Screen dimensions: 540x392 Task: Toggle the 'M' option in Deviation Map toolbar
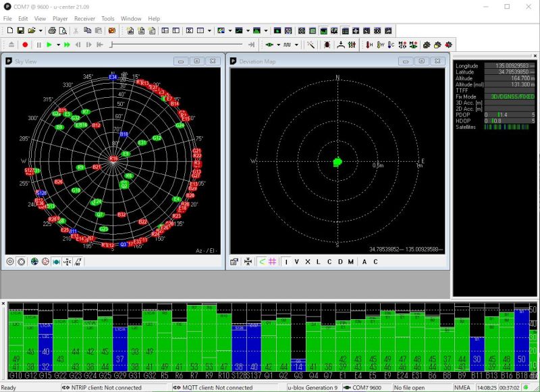[x=350, y=262]
